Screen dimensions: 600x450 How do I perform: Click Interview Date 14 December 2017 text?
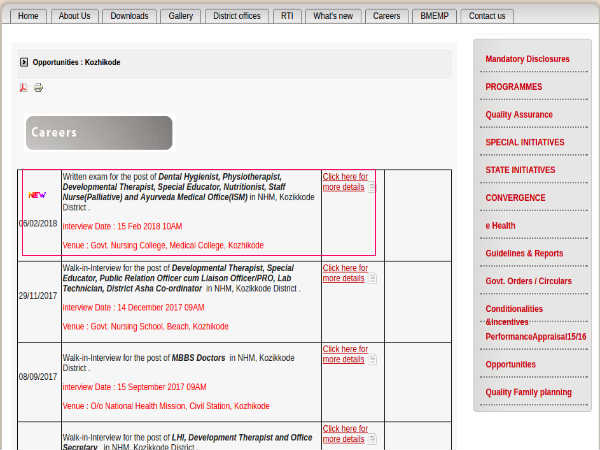pyautogui.click(x=133, y=308)
